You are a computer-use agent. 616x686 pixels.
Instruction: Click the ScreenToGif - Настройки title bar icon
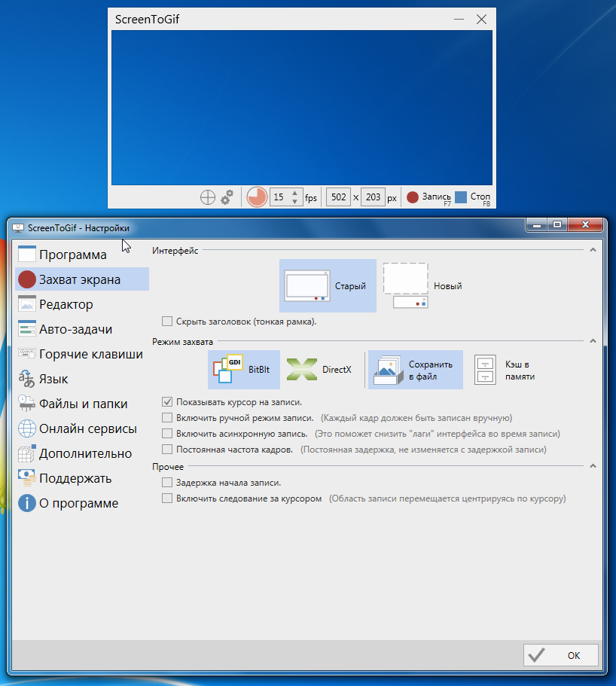tap(18, 228)
